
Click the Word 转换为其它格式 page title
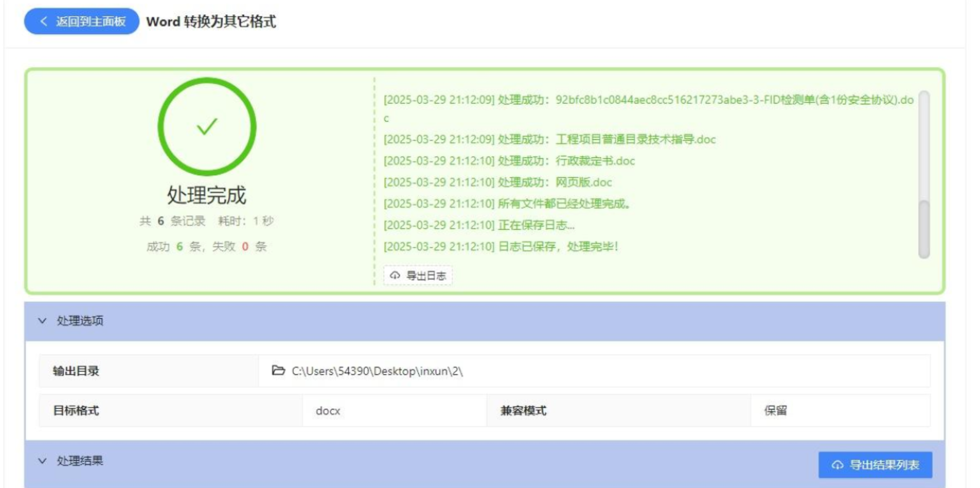[211, 21]
